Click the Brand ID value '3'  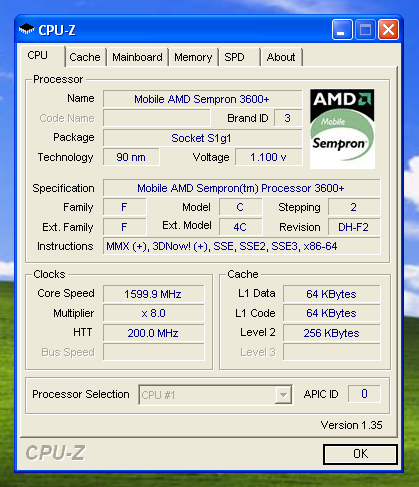288,118
